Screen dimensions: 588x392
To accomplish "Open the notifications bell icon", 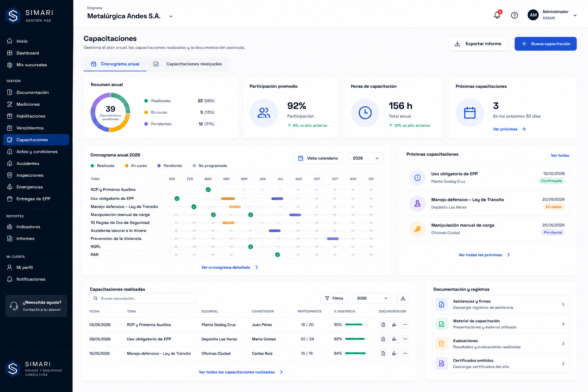I will click(x=497, y=15).
